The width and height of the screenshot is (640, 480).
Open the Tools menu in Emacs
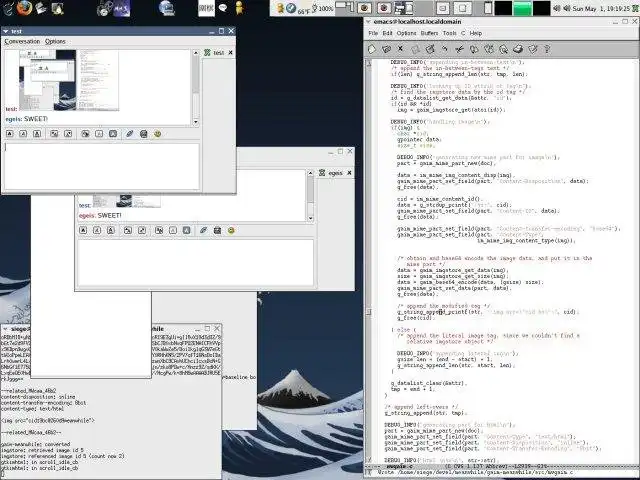[449, 33]
